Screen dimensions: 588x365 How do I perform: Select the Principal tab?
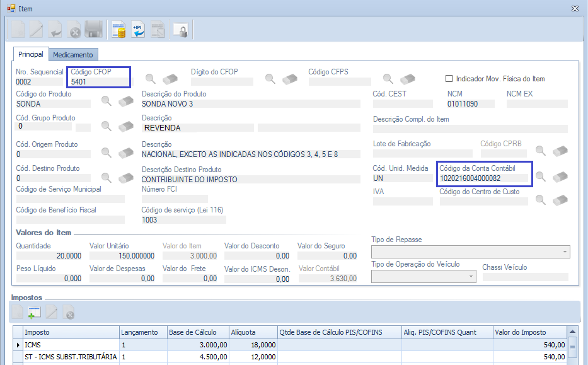click(31, 55)
